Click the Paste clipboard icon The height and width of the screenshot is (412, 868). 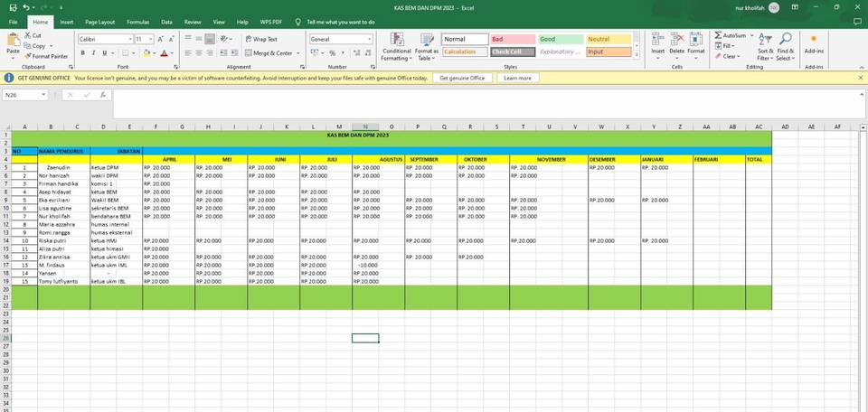point(13,41)
